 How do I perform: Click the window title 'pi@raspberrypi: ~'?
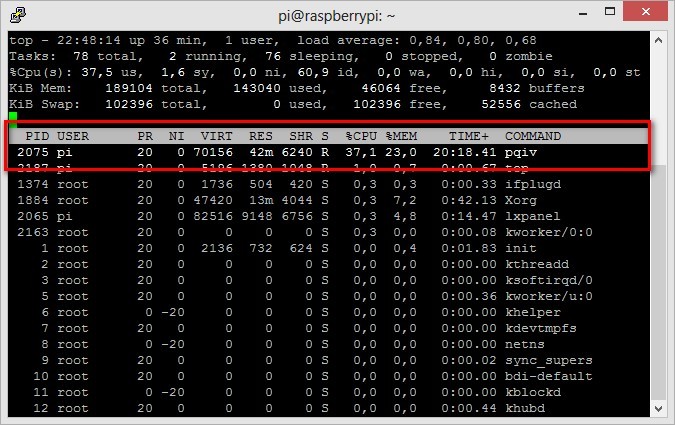point(336,16)
